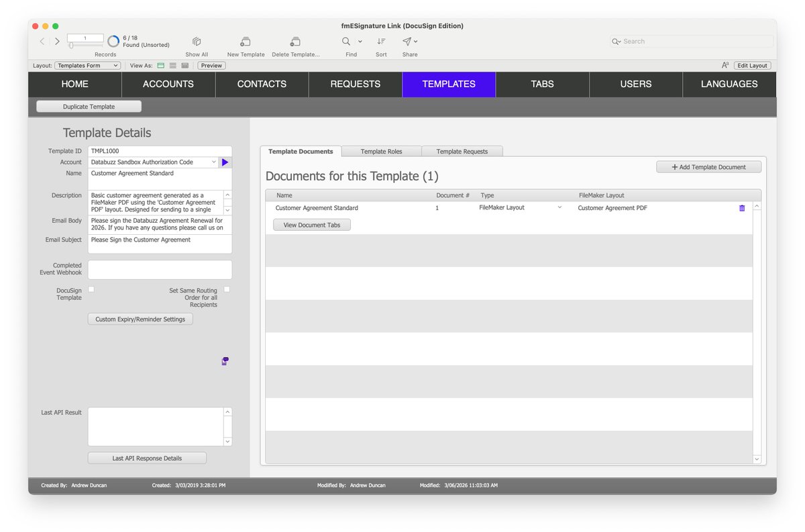Click Description scrollbar up arrow

point(227,195)
